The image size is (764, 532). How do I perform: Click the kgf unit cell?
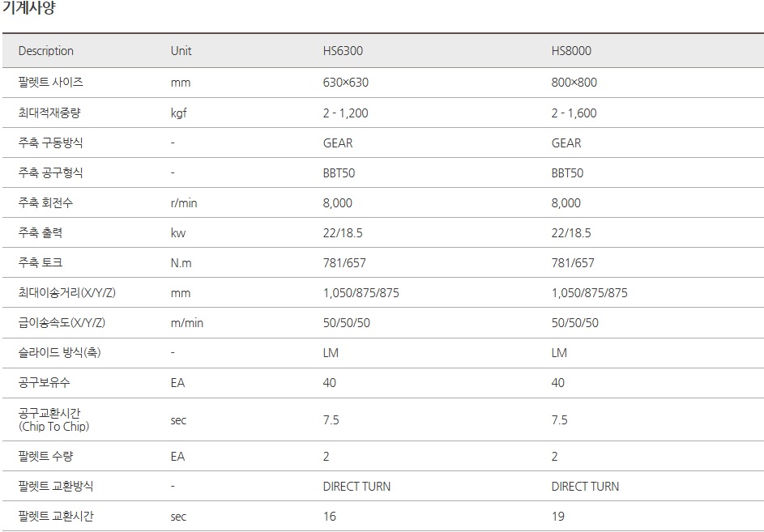point(179,113)
